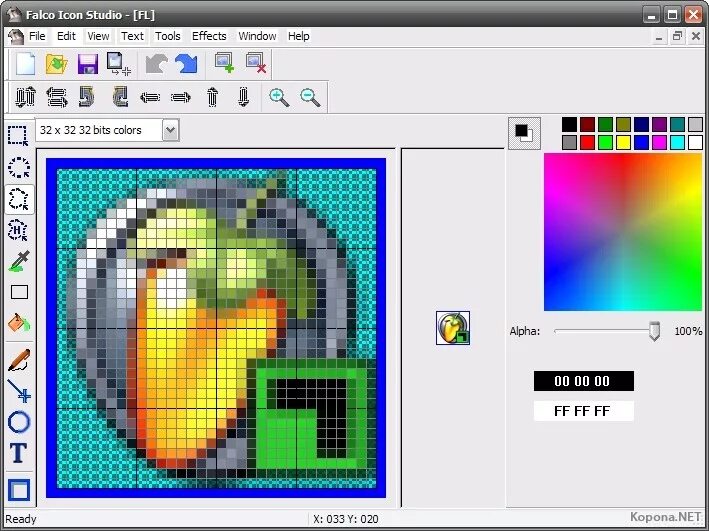Pick the cyan palette swatch
The width and height of the screenshot is (709, 531).
pyautogui.click(x=677, y=142)
